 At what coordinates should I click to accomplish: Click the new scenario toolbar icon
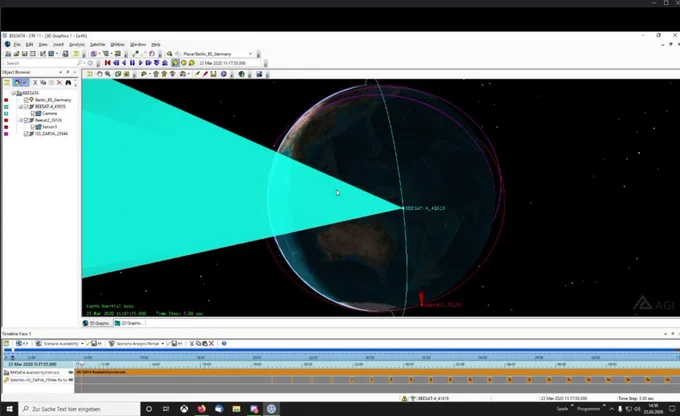pos(8,54)
